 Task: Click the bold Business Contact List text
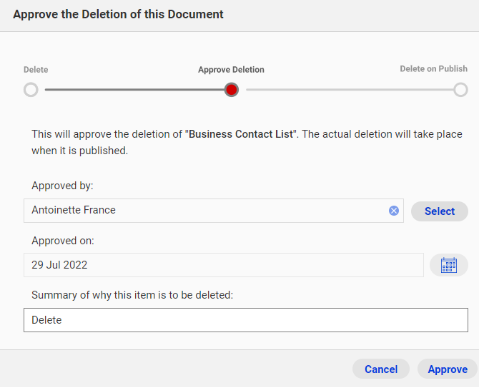(242, 134)
